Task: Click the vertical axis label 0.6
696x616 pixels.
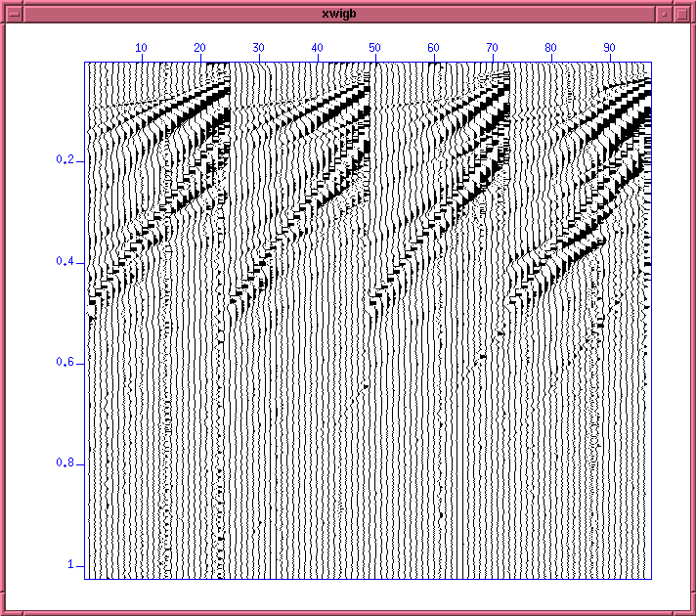Action: click(x=65, y=363)
